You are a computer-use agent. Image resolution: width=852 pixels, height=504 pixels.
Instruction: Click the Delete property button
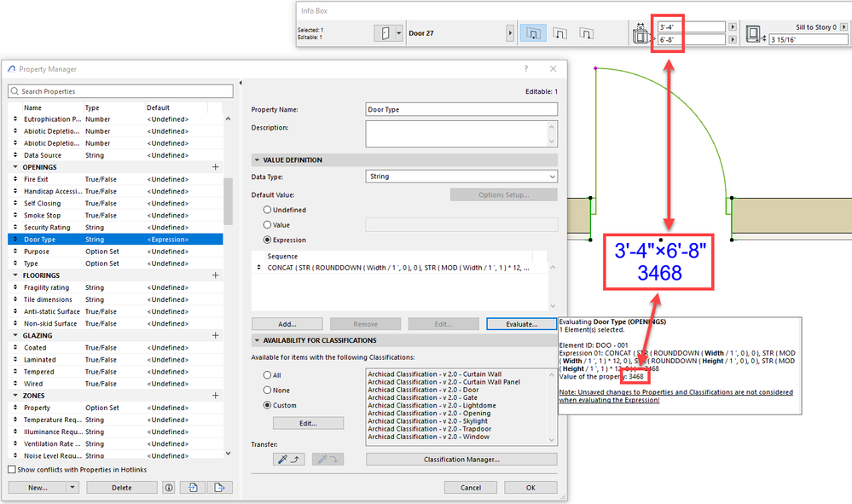coord(122,488)
